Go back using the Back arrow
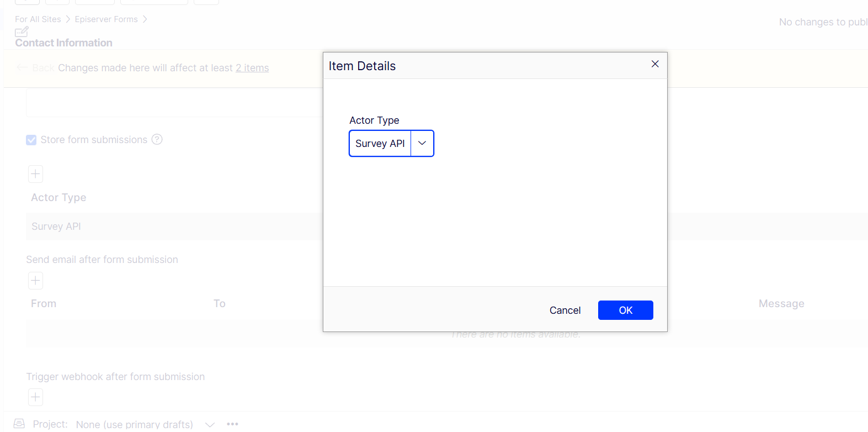Image resolution: width=868 pixels, height=432 pixels. click(22, 67)
